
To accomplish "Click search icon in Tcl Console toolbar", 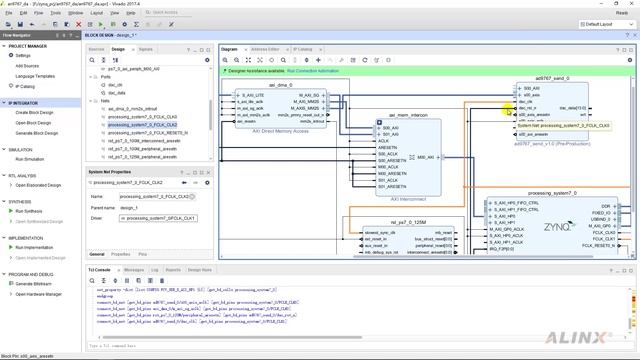I will coord(92,281).
